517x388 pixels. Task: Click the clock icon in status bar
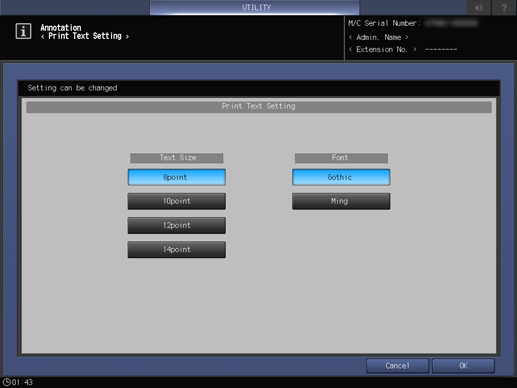tap(6, 382)
